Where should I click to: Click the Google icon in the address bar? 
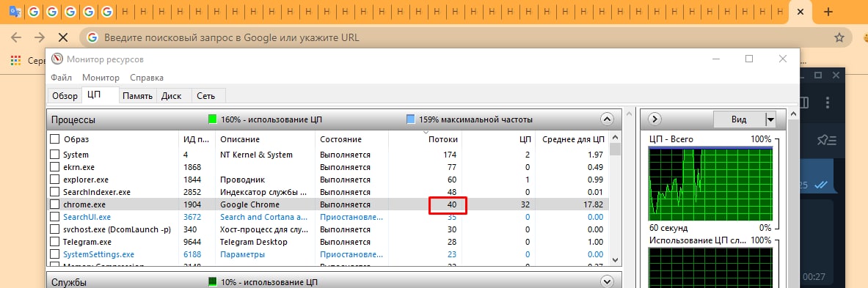(92, 37)
